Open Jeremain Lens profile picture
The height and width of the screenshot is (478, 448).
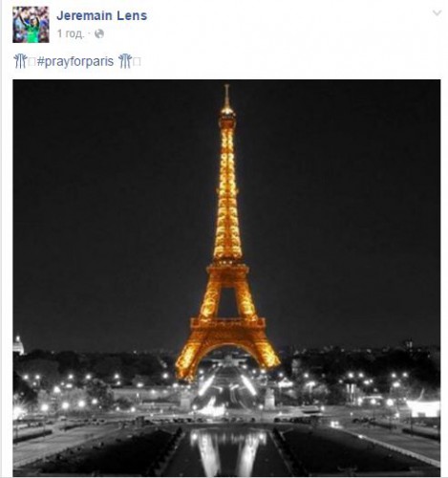tap(31, 25)
